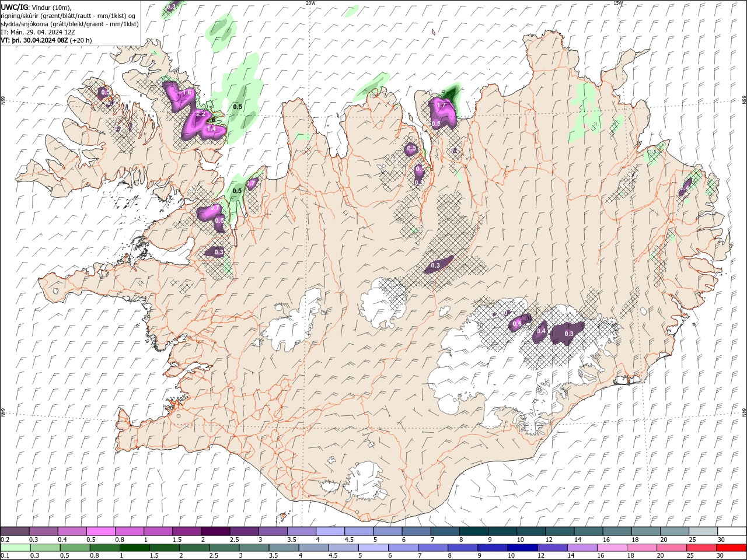The image size is (747, 560).
Task: Click the '1.6' snowfall value on the map
Action: tap(187, 93)
